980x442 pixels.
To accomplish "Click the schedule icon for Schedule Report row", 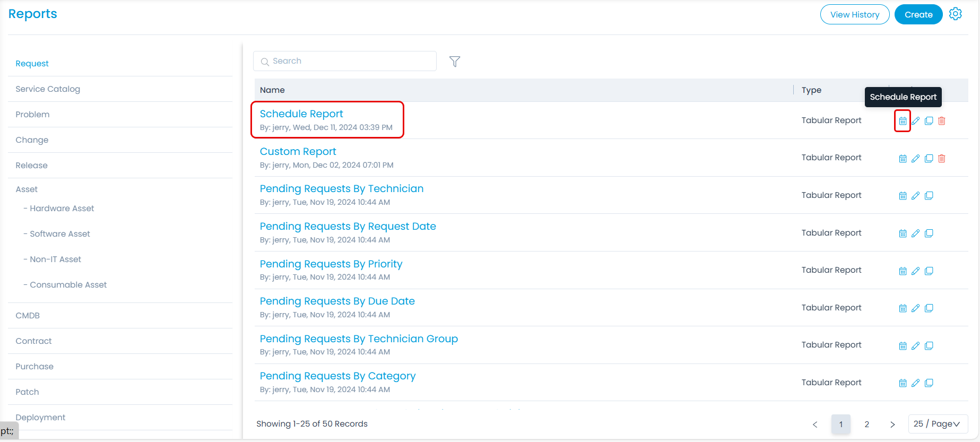I will (903, 121).
